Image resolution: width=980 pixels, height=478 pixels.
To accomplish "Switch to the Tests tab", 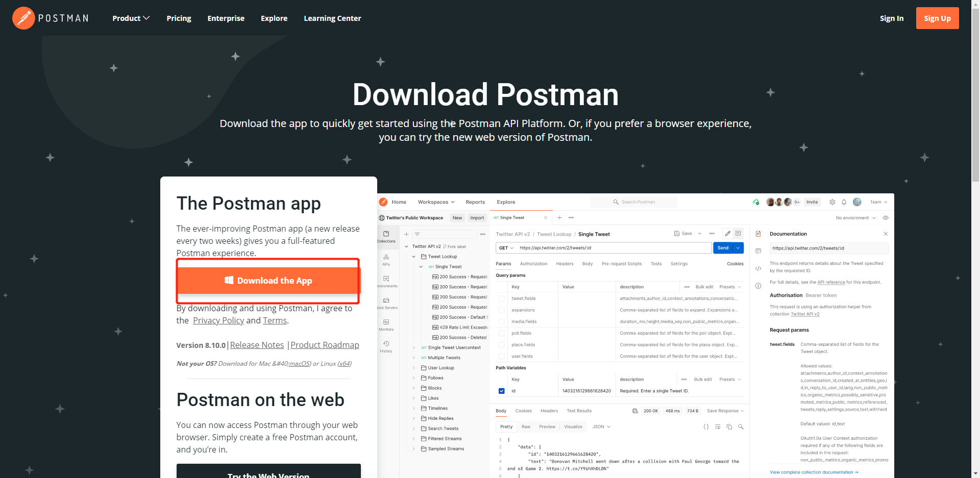I will pos(656,264).
